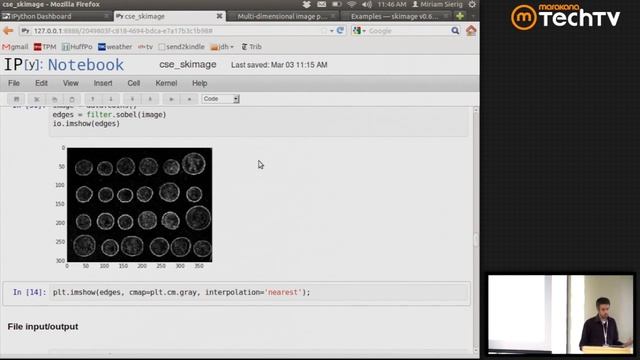Open the send2kindle bookmark
640x360 pixels.
click(x=181, y=47)
